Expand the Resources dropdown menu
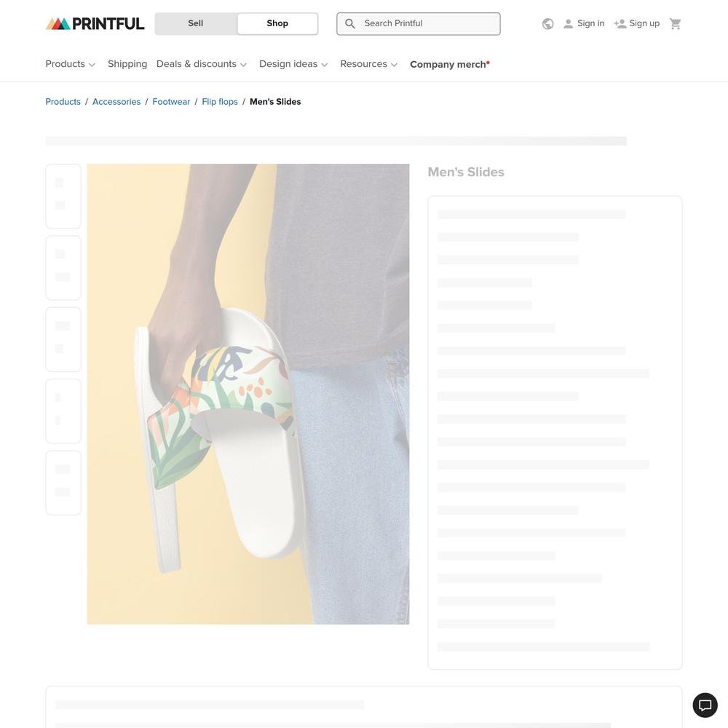 tap(368, 64)
